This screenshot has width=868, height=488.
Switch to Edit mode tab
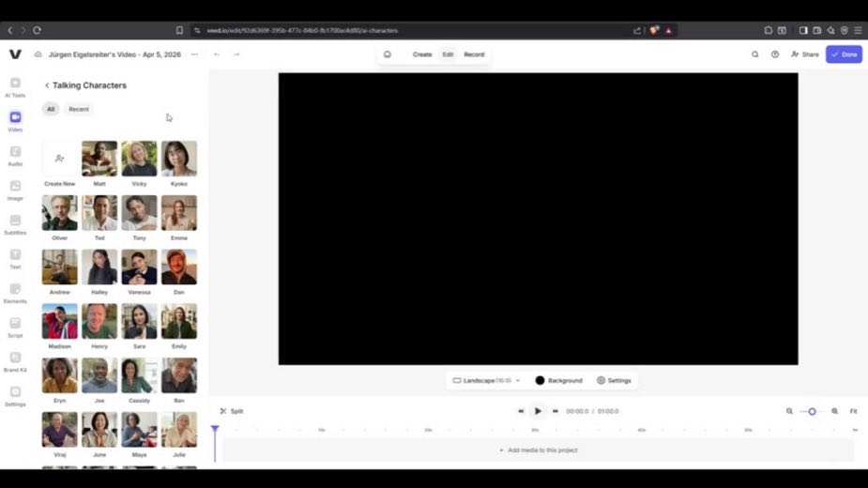(448, 54)
